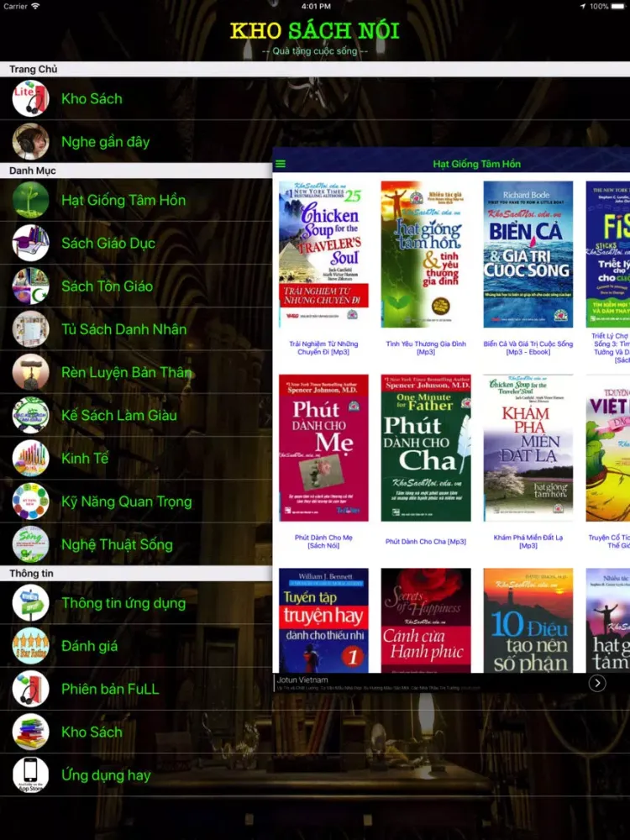Click the Phút Dành Cho Cha [Mp3] title link
Viewport: 630px width, 840px height.
pos(426,542)
